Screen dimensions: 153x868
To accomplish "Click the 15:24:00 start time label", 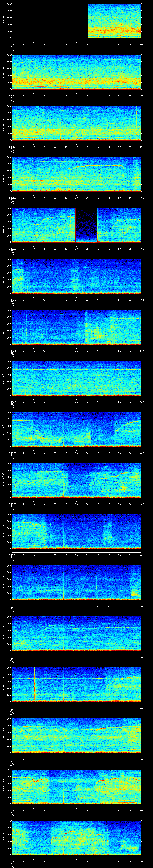I will [12, 810].
